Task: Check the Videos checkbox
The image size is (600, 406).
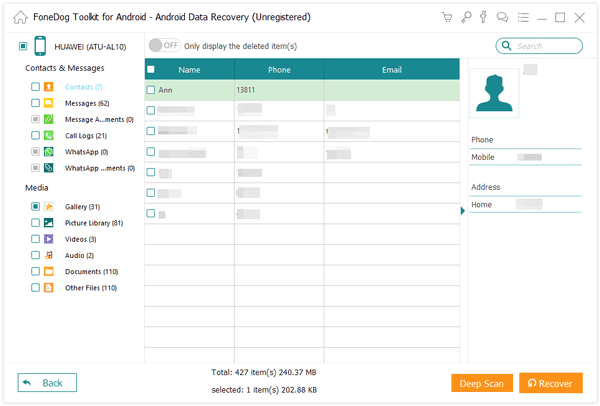Action: click(x=35, y=239)
